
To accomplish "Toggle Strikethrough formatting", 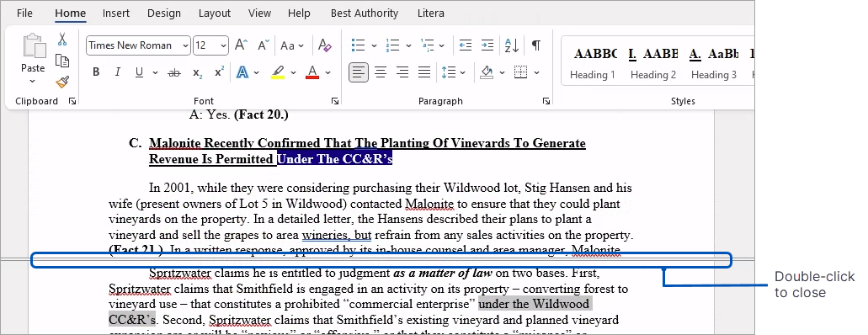I will (174, 72).
